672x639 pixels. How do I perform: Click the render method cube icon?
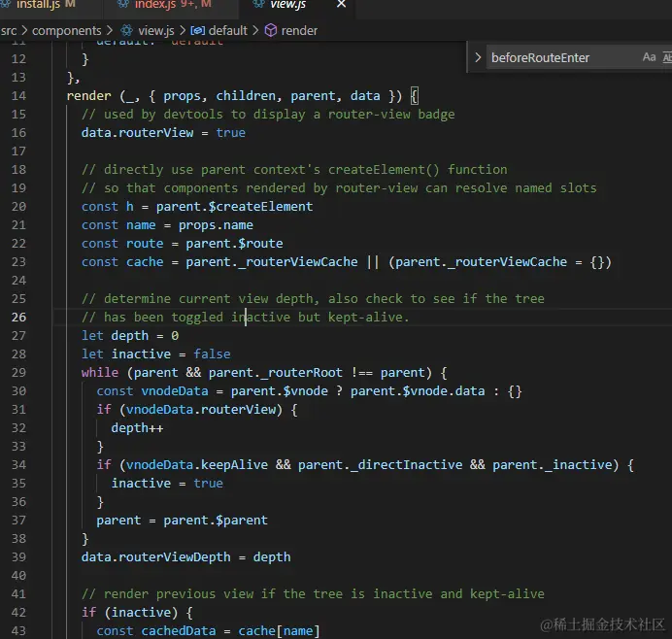(x=270, y=30)
